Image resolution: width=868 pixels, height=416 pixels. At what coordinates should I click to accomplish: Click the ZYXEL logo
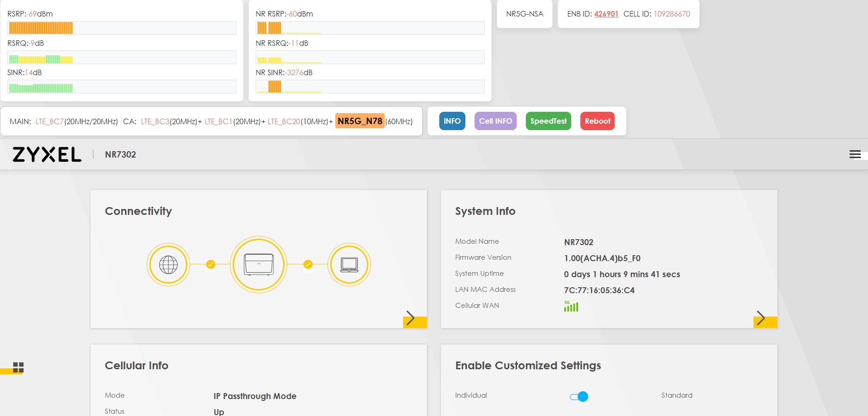click(x=47, y=155)
